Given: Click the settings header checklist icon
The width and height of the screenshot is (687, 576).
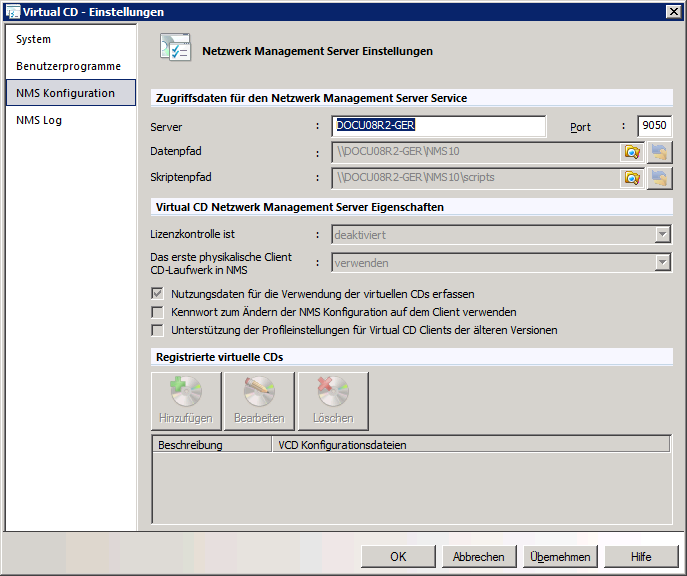Looking at the screenshot, I should click(175, 47).
